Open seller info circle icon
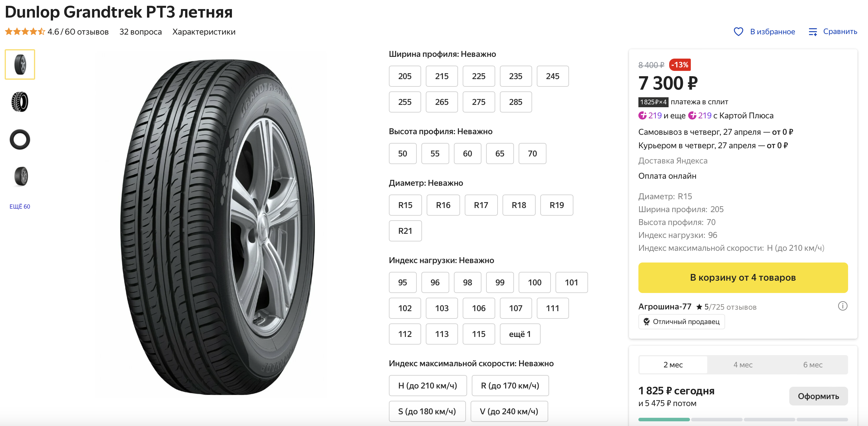Viewport: 868px width, 426px height. (843, 306)
